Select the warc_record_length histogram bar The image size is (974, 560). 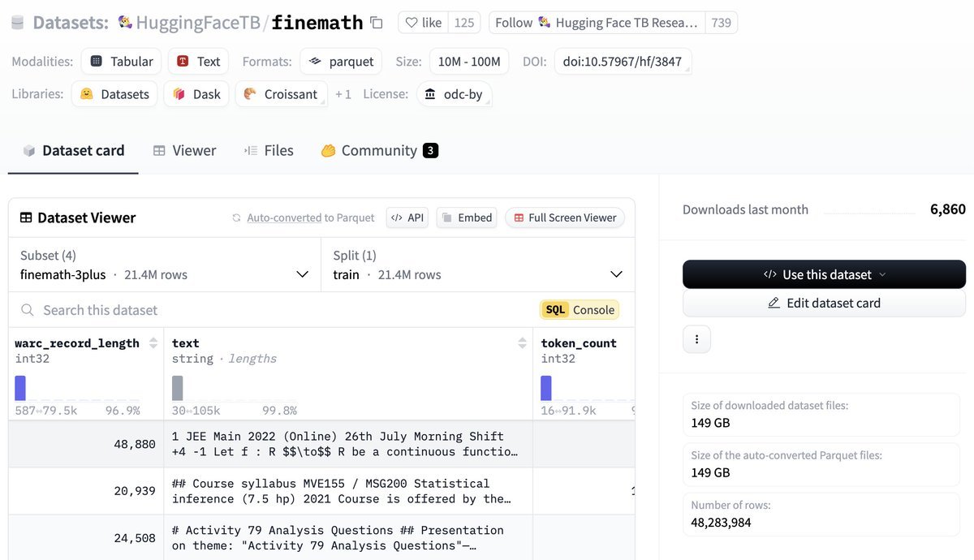(20, 388)
